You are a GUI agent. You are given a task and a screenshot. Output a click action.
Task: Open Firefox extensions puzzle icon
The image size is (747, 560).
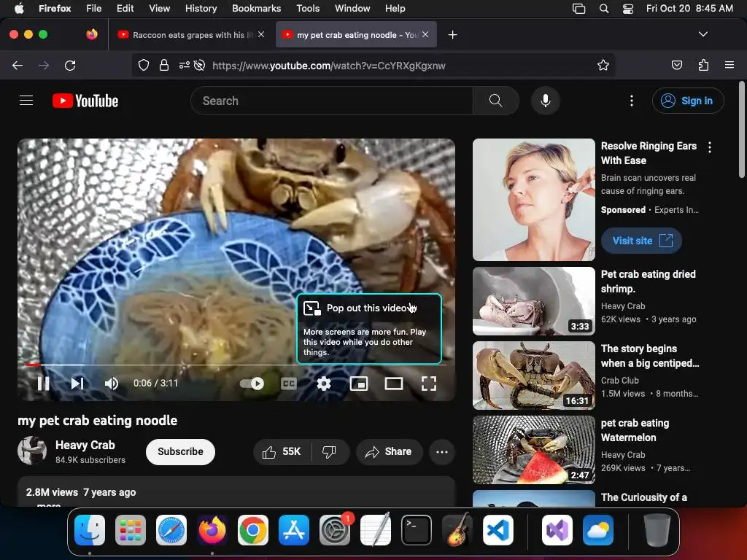pyautogui.click(x=704, y=65)
